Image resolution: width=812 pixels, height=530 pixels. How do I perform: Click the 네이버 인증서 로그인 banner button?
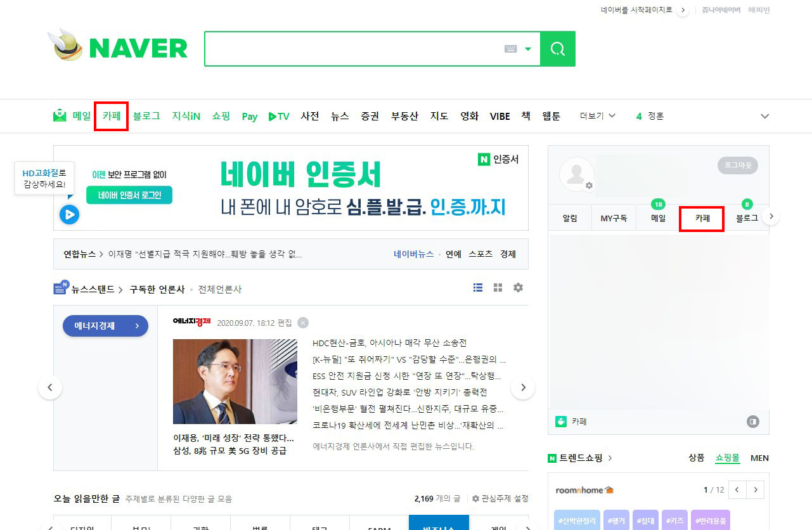[x=129, y=195]
